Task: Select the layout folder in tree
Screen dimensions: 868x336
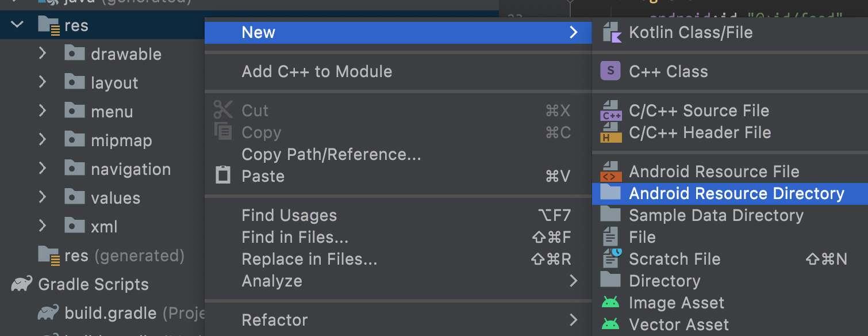Action: [x=114, y=83]
